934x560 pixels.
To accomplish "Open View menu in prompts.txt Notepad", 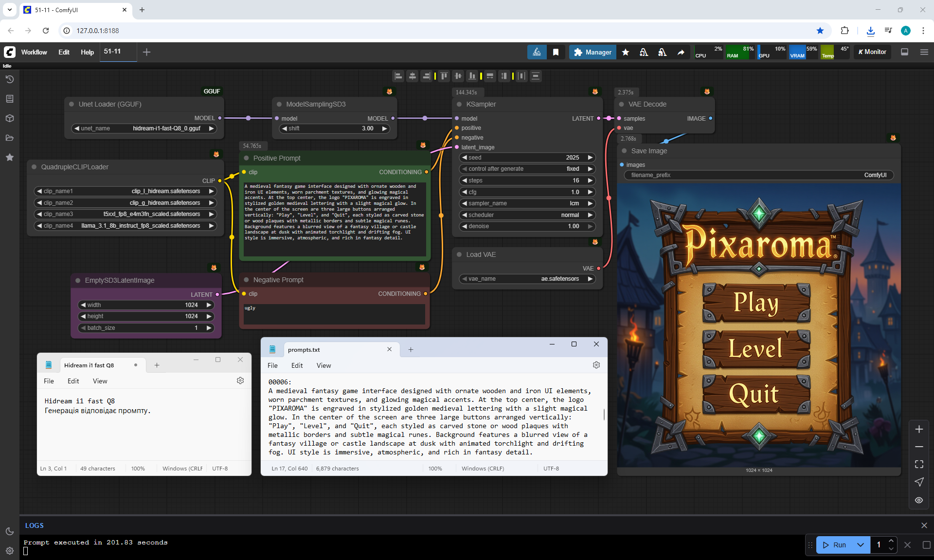I will pyautogui.click(x=323, y=365).
